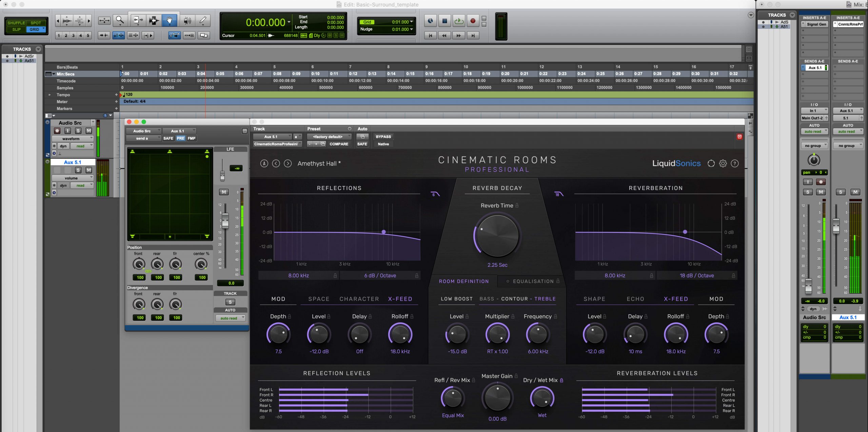Solo the Audio Src track in Edit window
This screenshot has height=432, width=868.
pos(78,131)
